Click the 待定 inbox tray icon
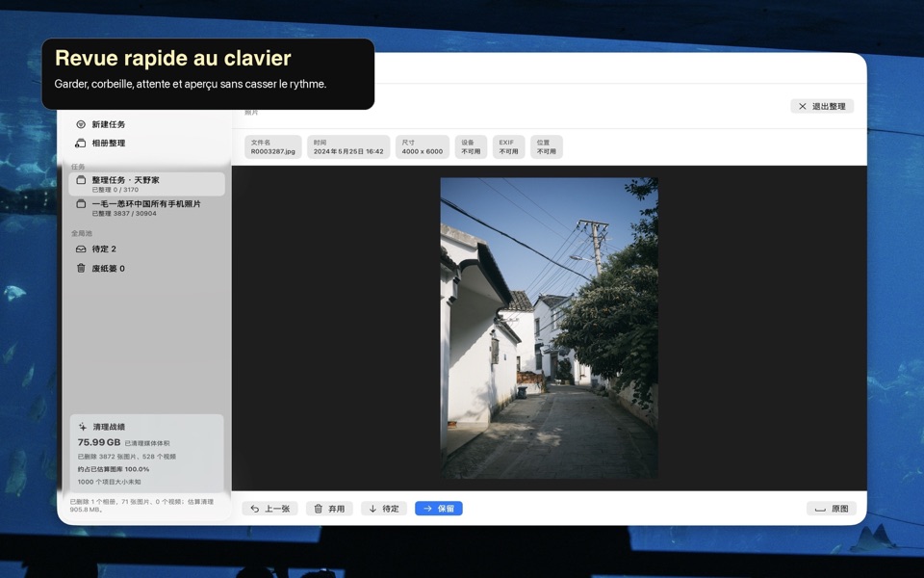Viewport: 924px width, 578px height. (81, 249)
